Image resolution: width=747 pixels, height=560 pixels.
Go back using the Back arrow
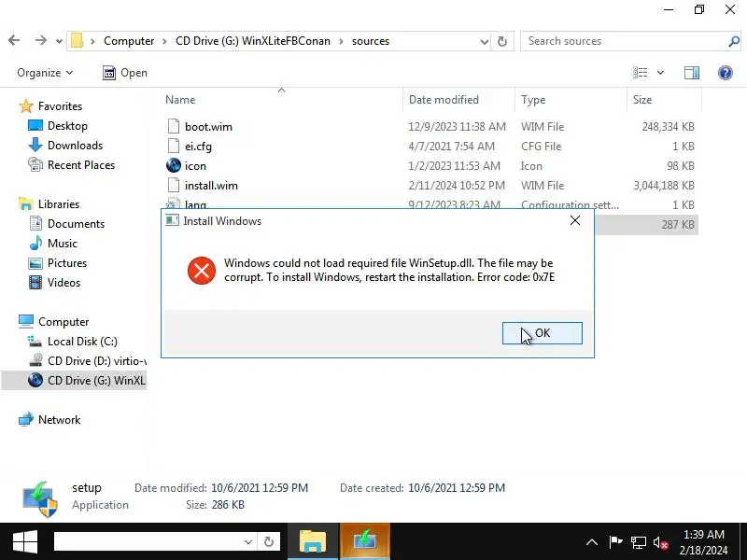point(14,41)
